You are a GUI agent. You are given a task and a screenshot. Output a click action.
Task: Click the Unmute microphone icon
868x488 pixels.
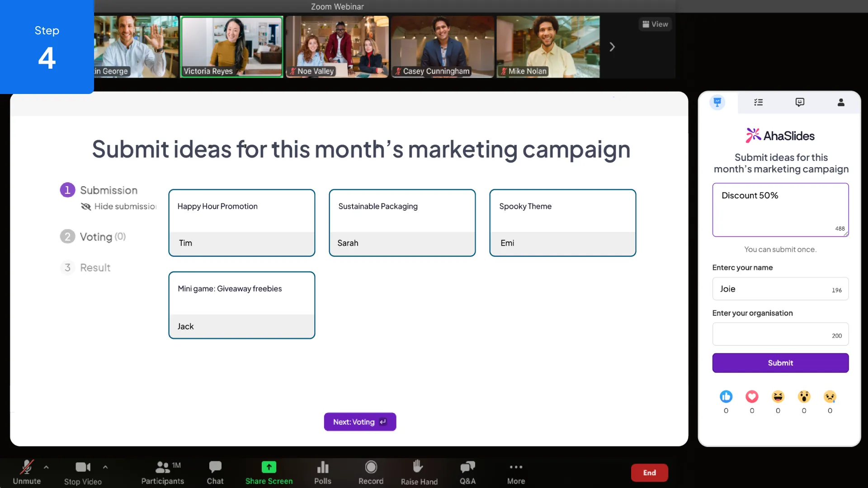click(27, 467)
